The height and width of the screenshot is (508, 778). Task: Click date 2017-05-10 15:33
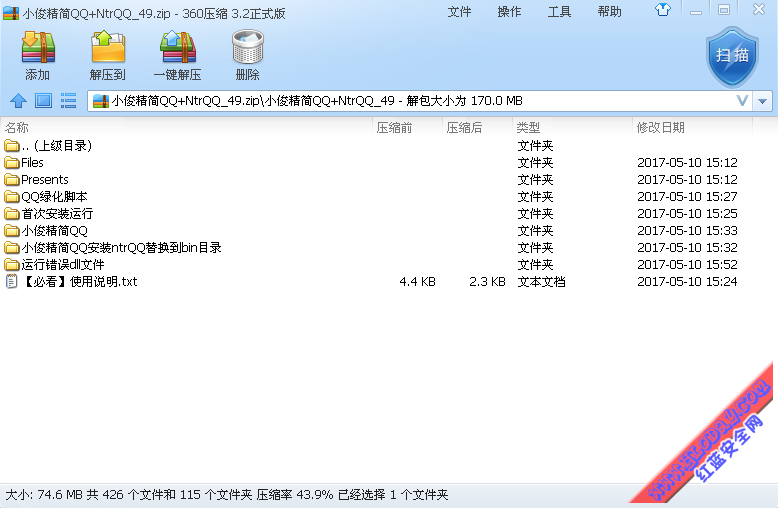point(687,231)
